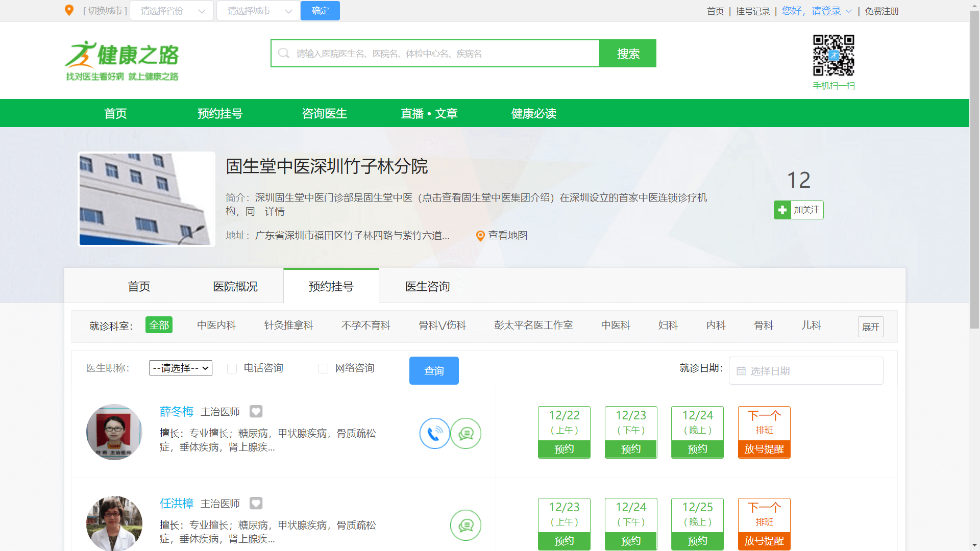The image size is (980, 551).
Task: Toggle the 网络咨询 checkbox
Action: coord(323,368)
